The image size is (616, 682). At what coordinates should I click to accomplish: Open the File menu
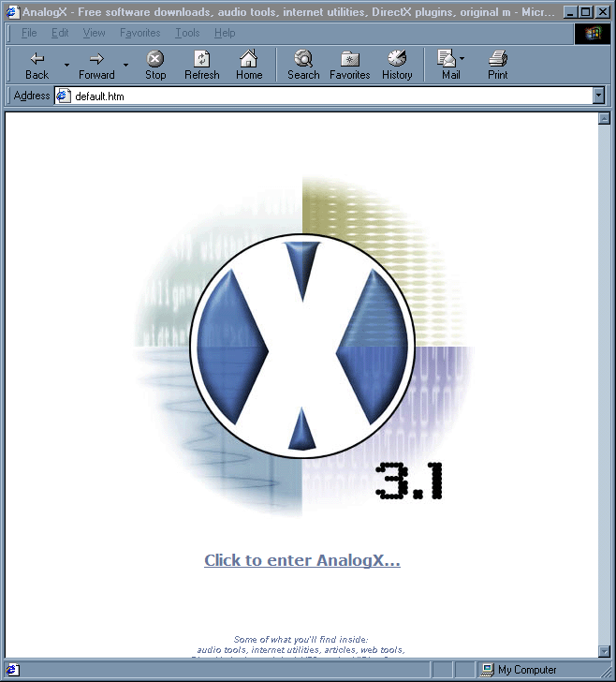coord(29,33)
